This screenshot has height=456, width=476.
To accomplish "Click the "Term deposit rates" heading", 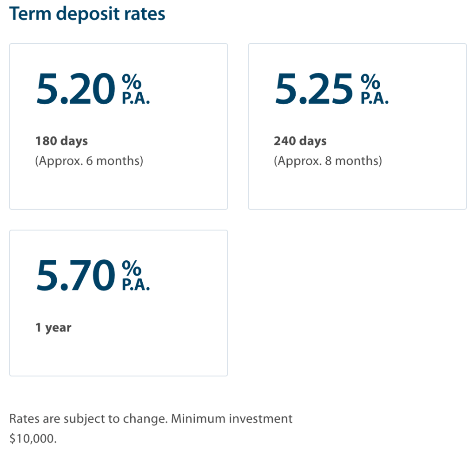I will [x=87, y=14].
